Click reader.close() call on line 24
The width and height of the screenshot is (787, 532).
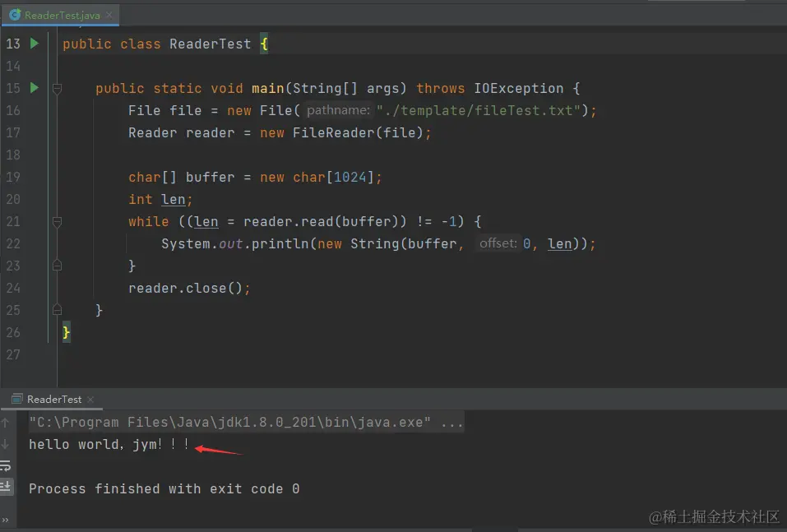[x=185, y=288]
